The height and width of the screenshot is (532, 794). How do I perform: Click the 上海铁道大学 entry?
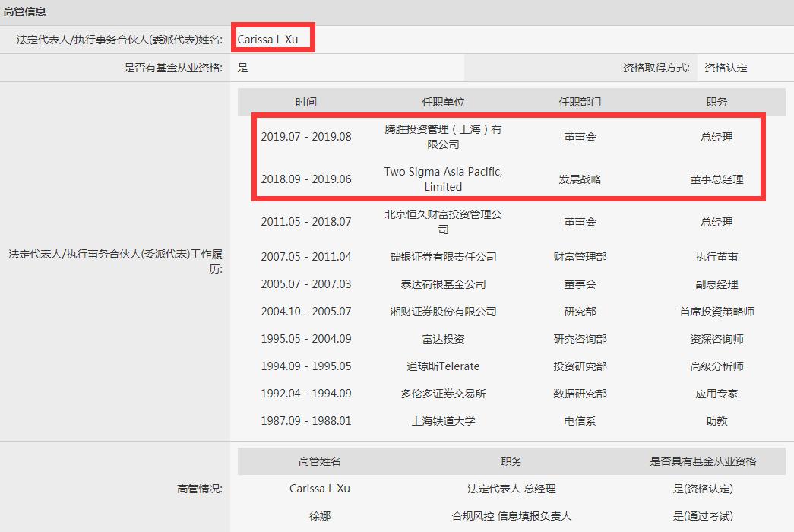tap(442, 421)
